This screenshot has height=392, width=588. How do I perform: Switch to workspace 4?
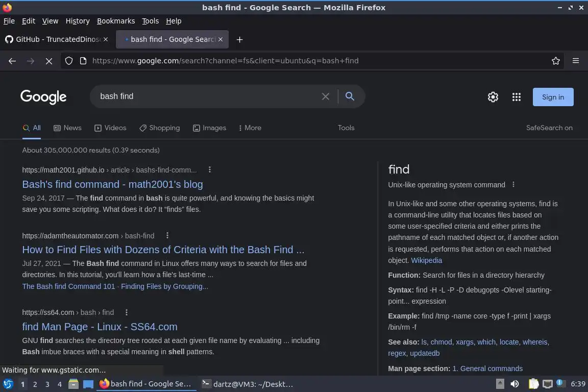click(59, 384)
